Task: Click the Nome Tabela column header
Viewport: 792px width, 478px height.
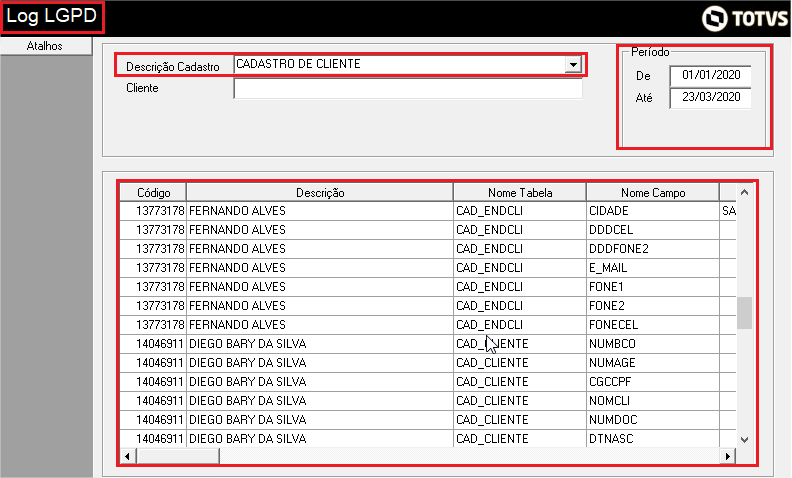Action: tap(520, 193)
